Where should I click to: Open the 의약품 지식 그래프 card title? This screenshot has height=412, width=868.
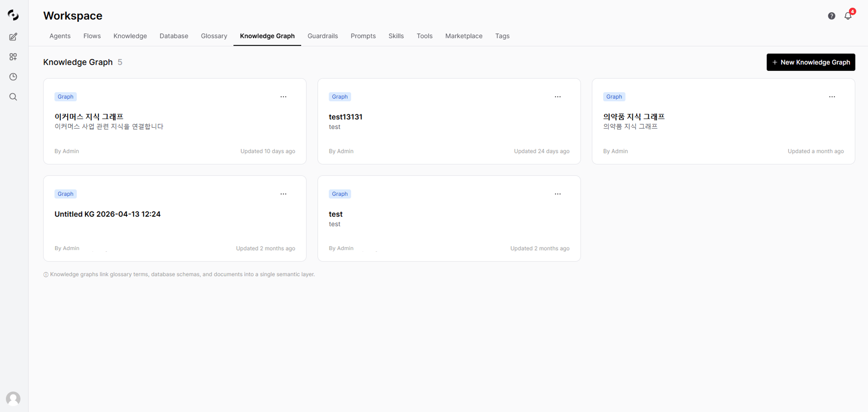tap(634, 117)
